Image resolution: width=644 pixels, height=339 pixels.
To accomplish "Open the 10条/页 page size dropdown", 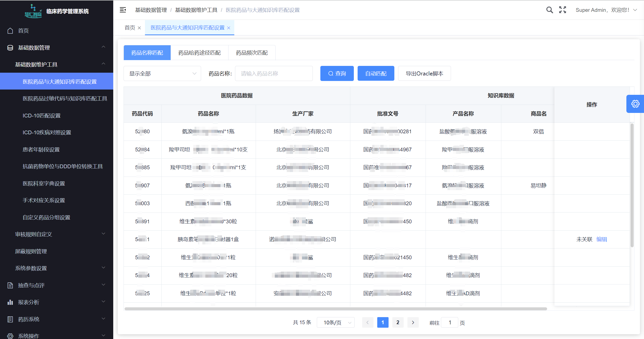I will tap(336, 322).
